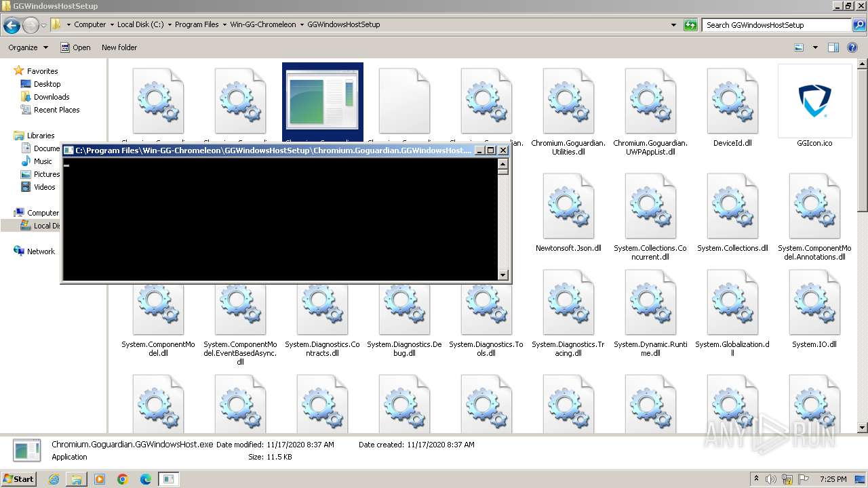
Task: Click the Forward navigation arrow
Action: point(31,26)
